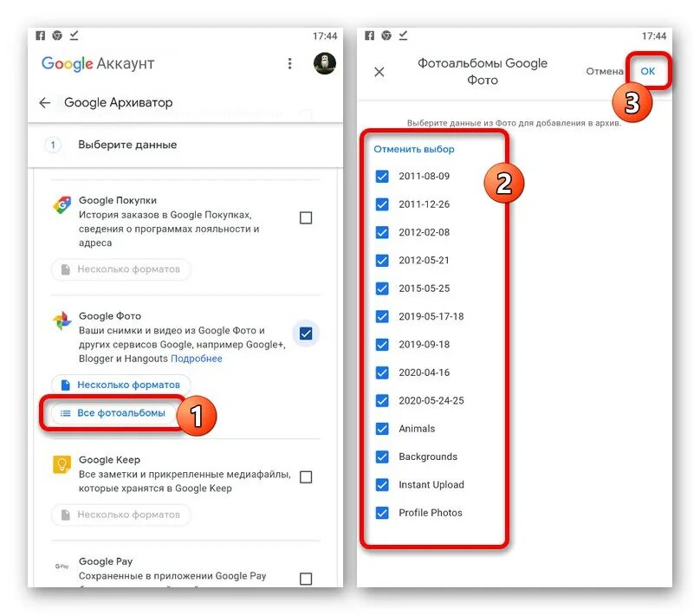Viewport: 700px width, 615px height.
Task: Tap Facebook notification icon in left status bar
Action: coord(40,36)
